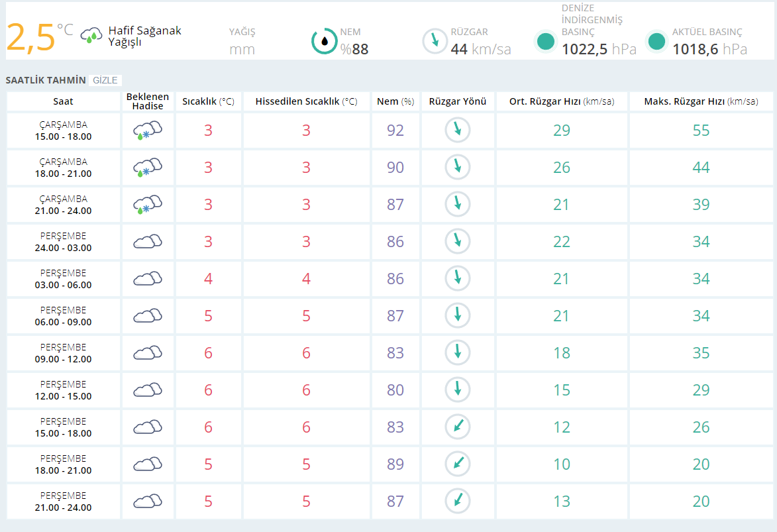The width and height of the screenshot is (777, 532).
Task: Click the wind direction arrow for Çarşamba 18.00 - 21.00
Action: coord(457,168)
